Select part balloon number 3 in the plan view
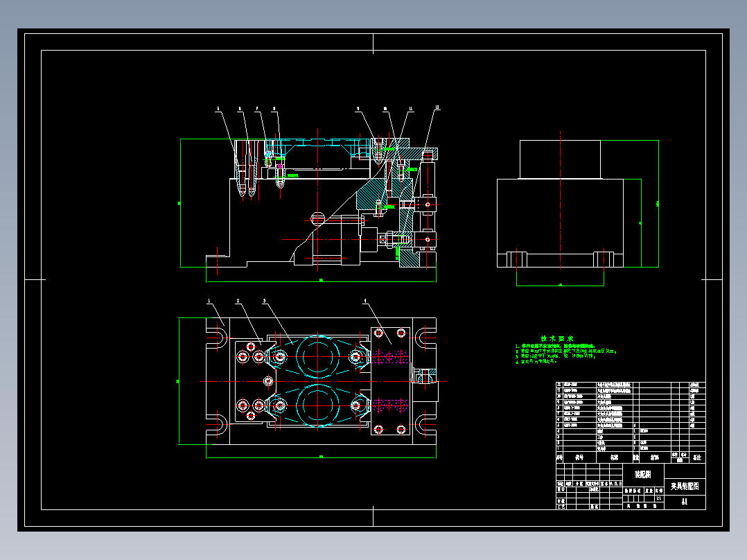 (264, 301)
